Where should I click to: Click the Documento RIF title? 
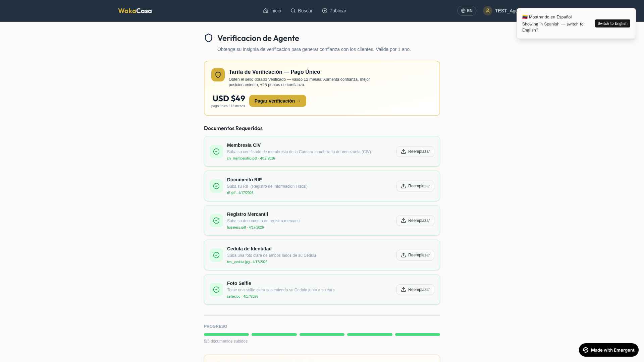(244, 180)
